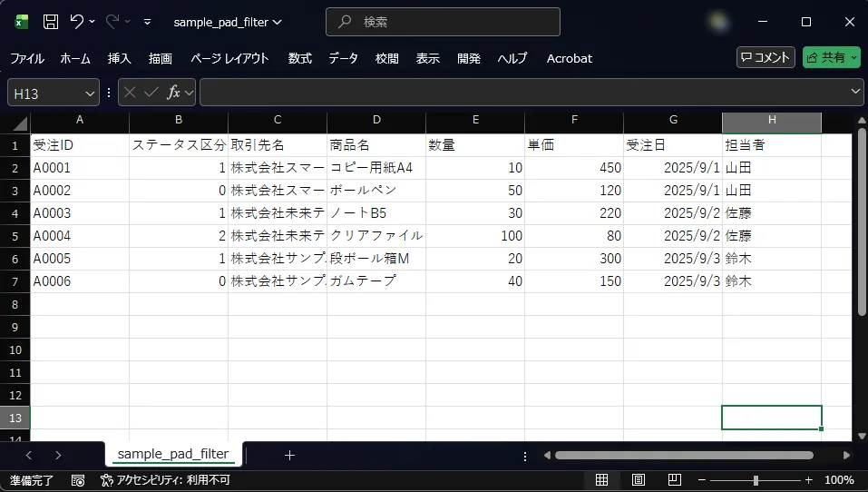
Task: Click the 共有 share button
Action: click(831, 57)
